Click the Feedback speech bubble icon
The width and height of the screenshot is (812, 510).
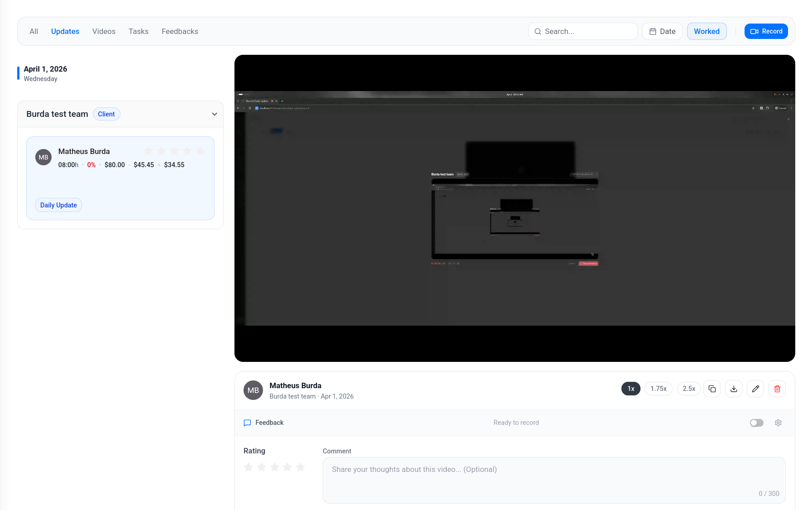(x=247, y=423)
